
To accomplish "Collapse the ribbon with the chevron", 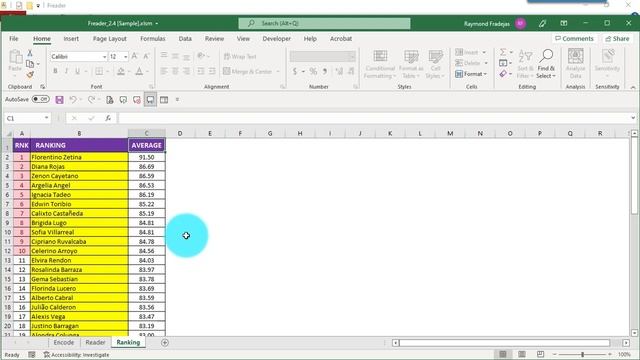I will coord(633,87).
